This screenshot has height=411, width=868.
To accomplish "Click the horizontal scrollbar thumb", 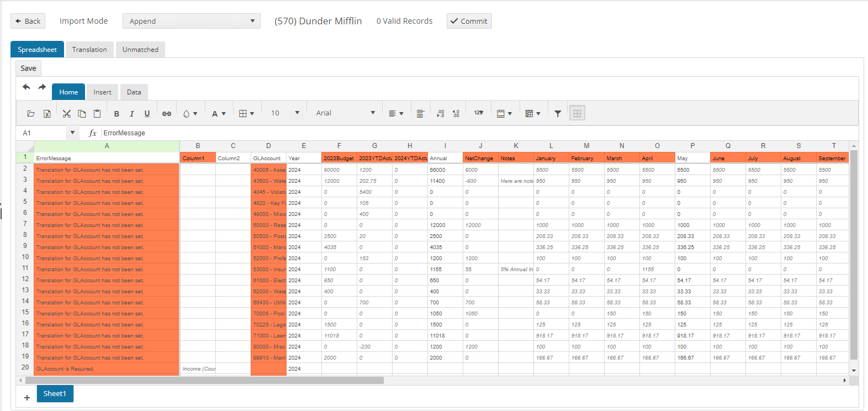I will 204,381.
